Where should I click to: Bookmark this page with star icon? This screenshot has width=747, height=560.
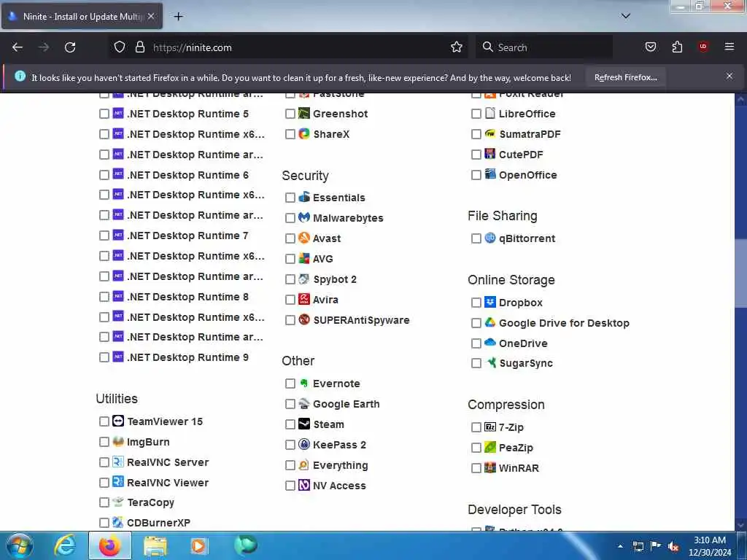point(457,47)
